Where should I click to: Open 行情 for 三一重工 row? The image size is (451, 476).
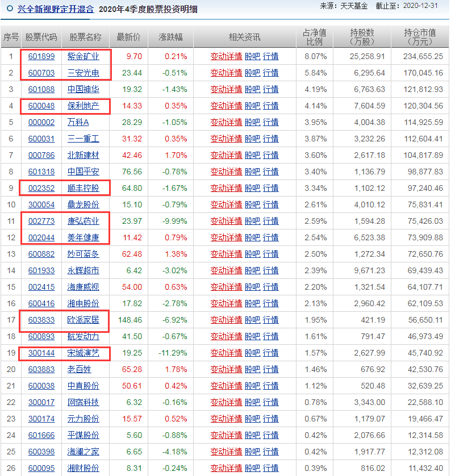(x=271, y=139)
